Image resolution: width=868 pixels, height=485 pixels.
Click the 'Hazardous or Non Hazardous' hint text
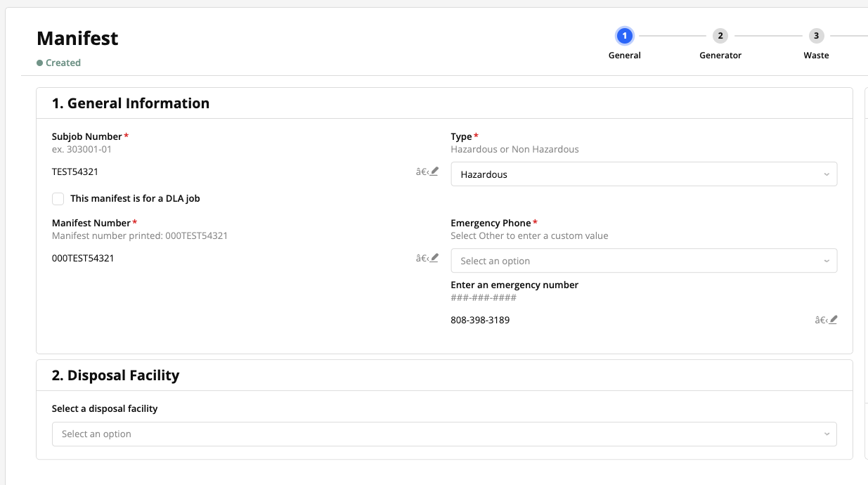[514, 149]
